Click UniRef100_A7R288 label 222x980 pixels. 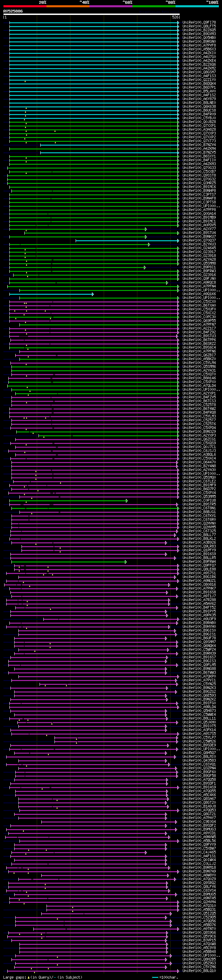199,600
